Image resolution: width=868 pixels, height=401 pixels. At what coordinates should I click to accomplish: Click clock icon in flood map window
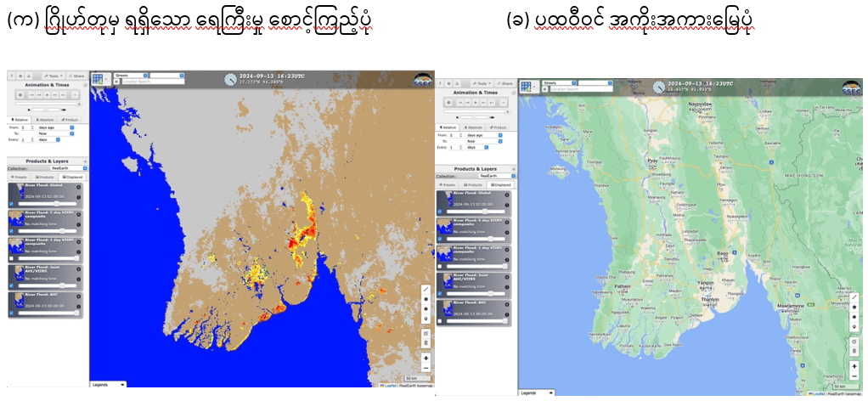click(230, 79)
